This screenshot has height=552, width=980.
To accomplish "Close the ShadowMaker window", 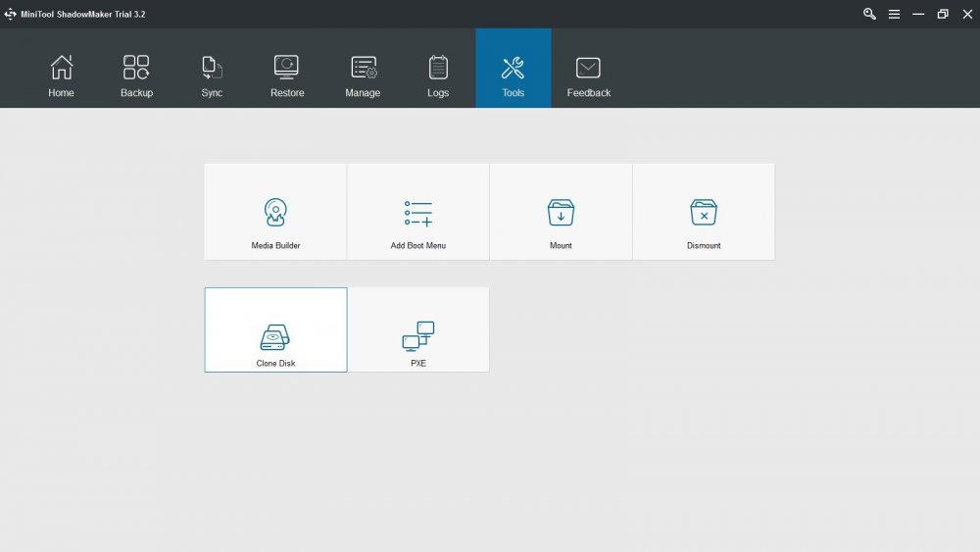I will 967,14.
